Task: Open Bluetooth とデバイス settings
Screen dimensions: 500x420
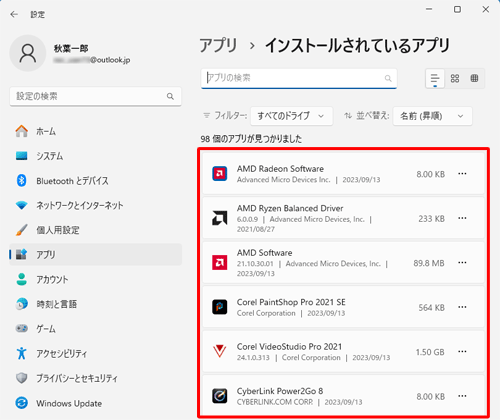Action: [96, 181]
